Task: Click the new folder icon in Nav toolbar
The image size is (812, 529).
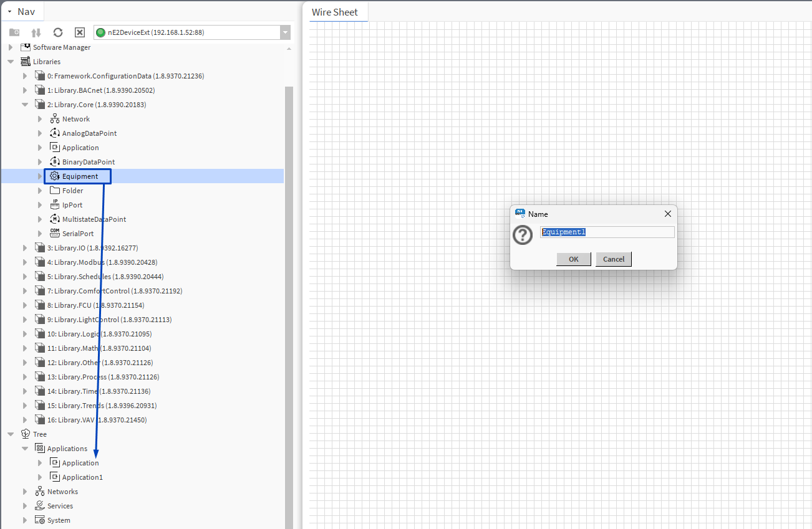Action: 14,32
